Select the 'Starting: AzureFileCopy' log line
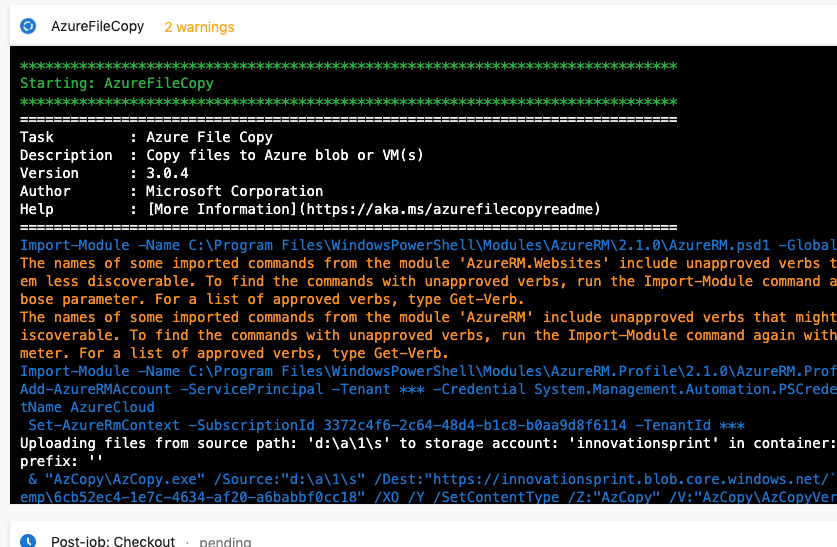The image size is (837, 547). click(117, 83)
